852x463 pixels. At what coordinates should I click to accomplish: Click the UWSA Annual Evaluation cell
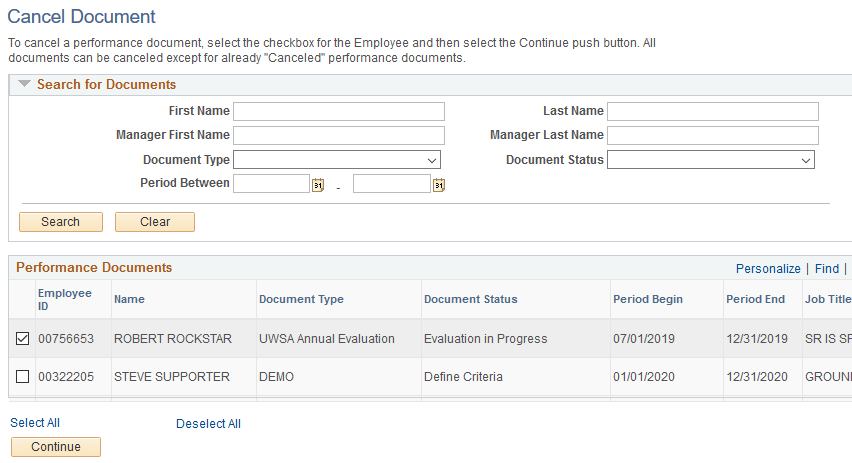(x=327, y=339)
